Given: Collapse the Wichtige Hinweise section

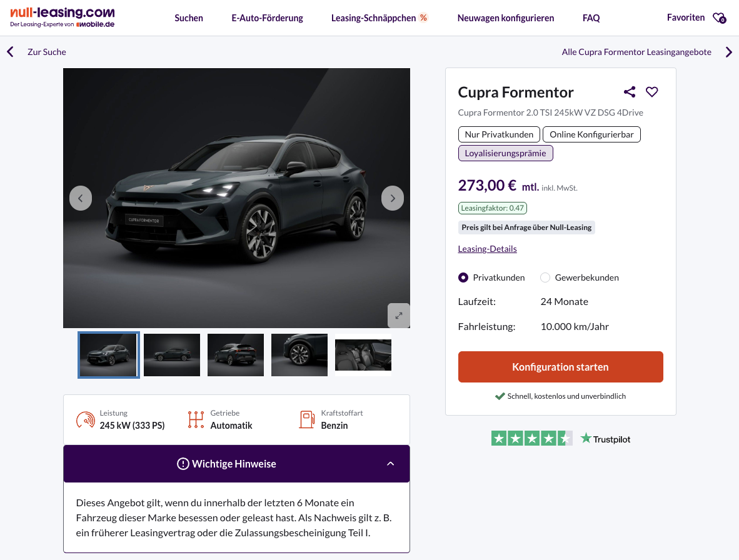Looking at the screenshot, I should click(390, 464).
